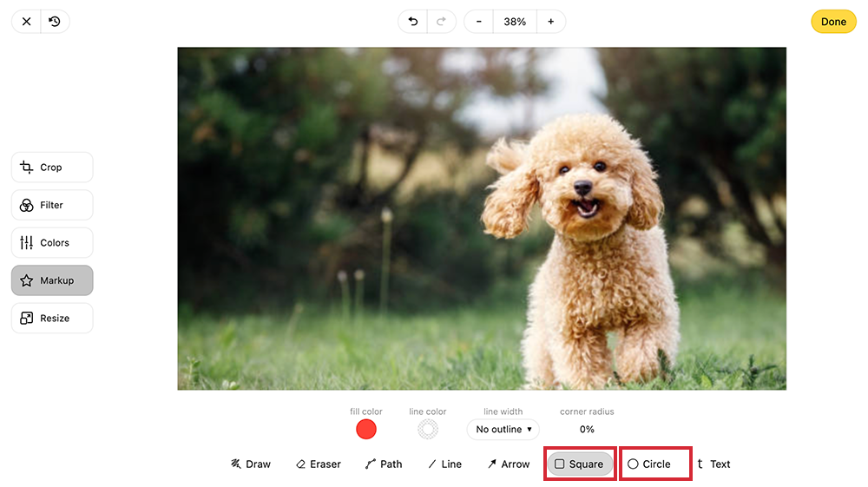Select the Draw tool

tap(251, 464)
